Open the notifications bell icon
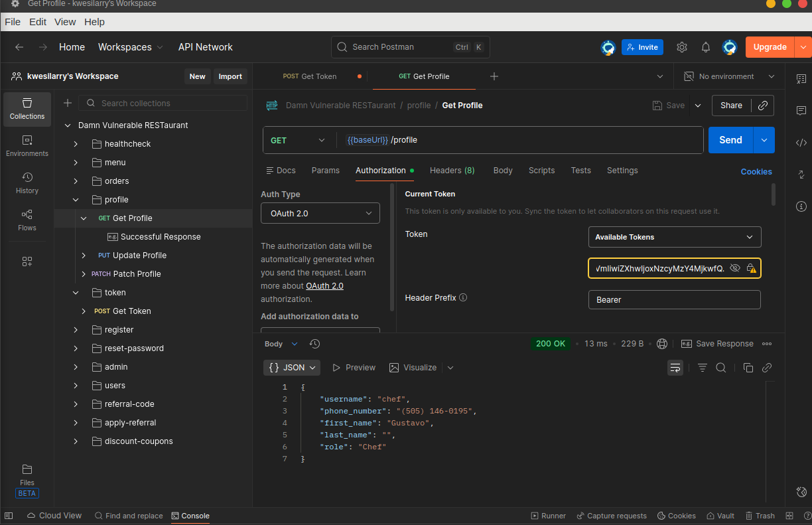 pos(706,47)
